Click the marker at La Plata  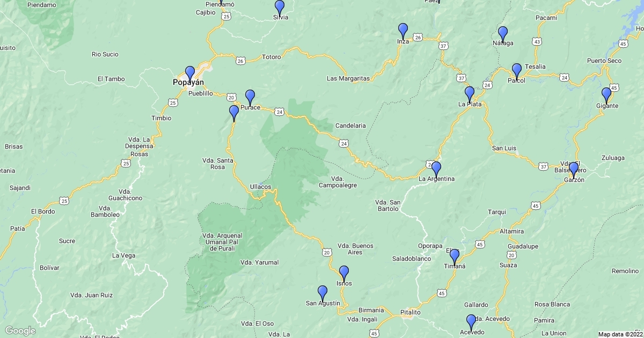point(470,94)
